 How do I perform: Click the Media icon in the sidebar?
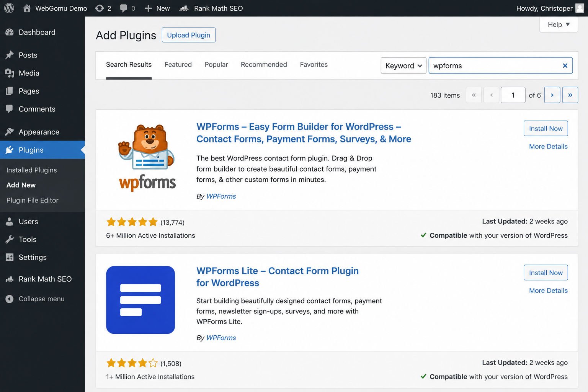[x=10, y=73]
